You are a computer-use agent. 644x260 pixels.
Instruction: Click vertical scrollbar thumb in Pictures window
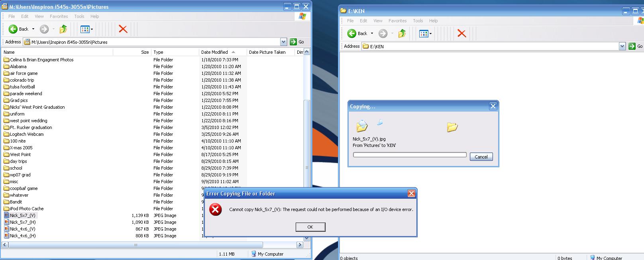pos(307,167)
